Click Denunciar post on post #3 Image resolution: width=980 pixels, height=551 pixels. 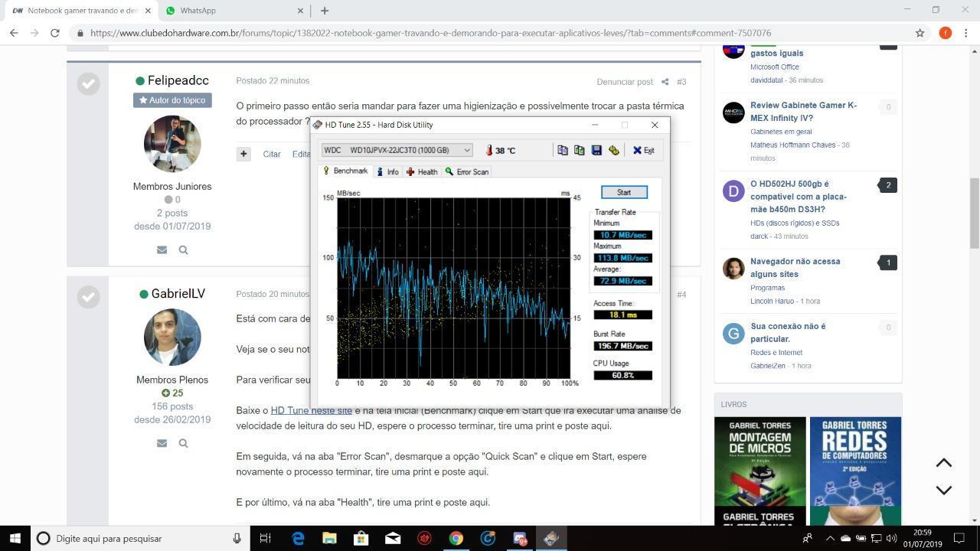[x=625, y=82]
